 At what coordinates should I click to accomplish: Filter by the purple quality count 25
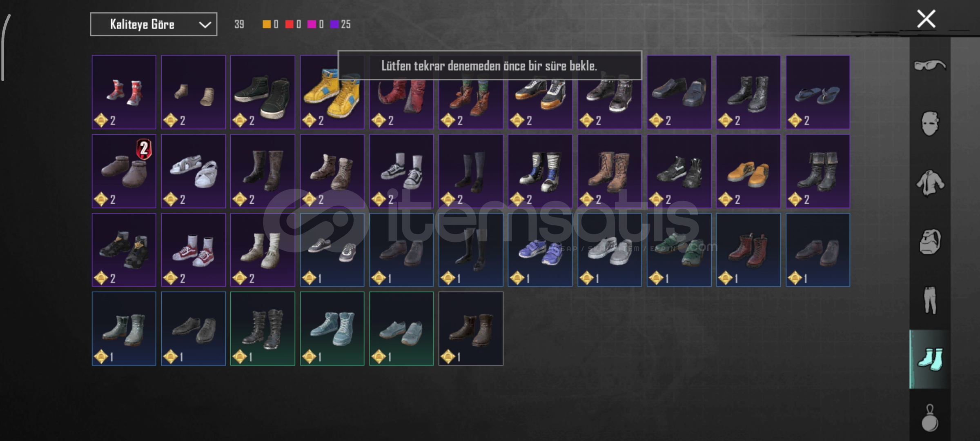click(x=341, y=24)
